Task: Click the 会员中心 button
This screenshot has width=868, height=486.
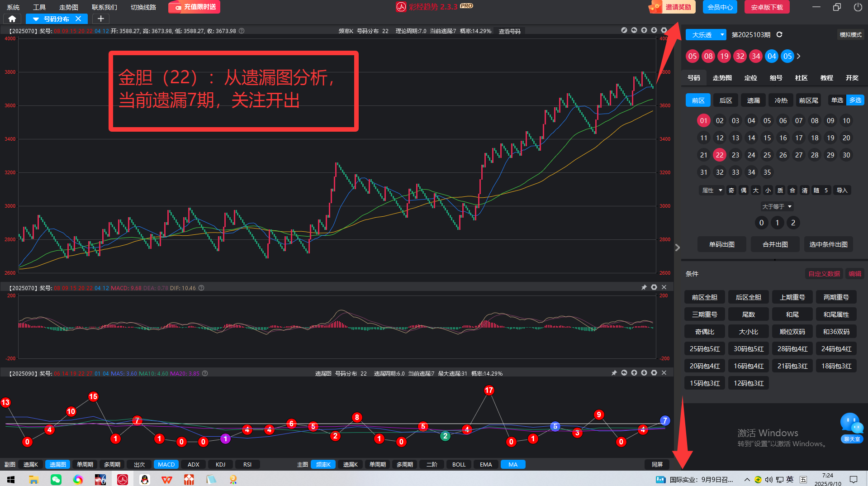Action: pyautogui.click(x=720, y=7)
